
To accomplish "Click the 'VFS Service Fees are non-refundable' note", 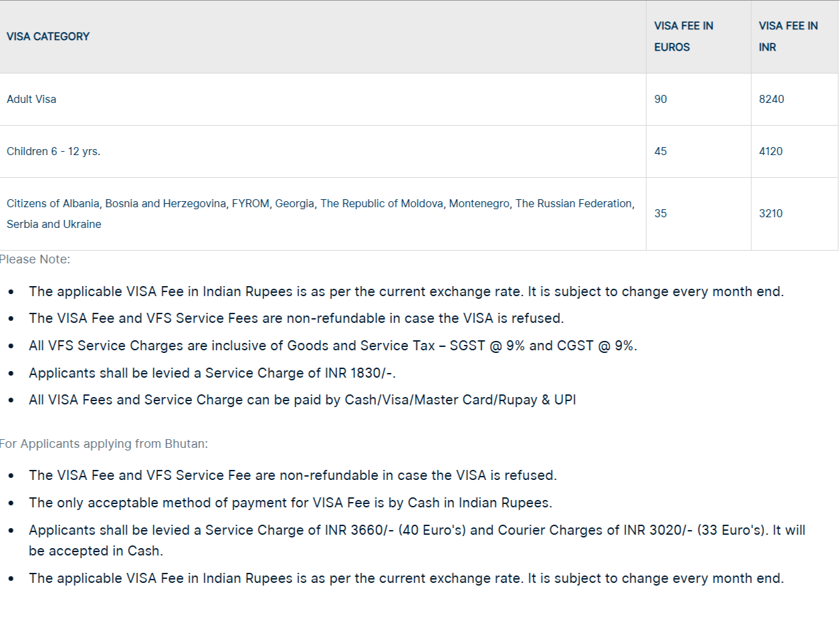I will (x=296, y=318).
